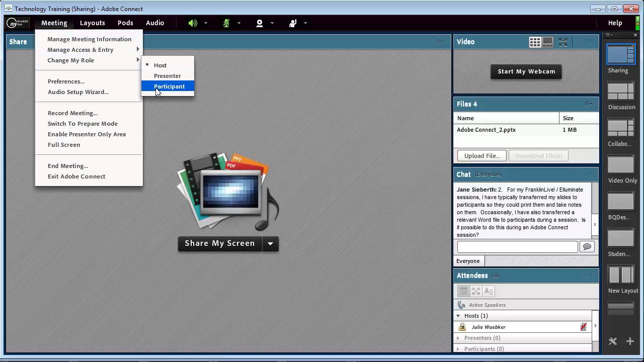Select the Host role option
The height and width of the screenshot is (362, 644).
168,65
